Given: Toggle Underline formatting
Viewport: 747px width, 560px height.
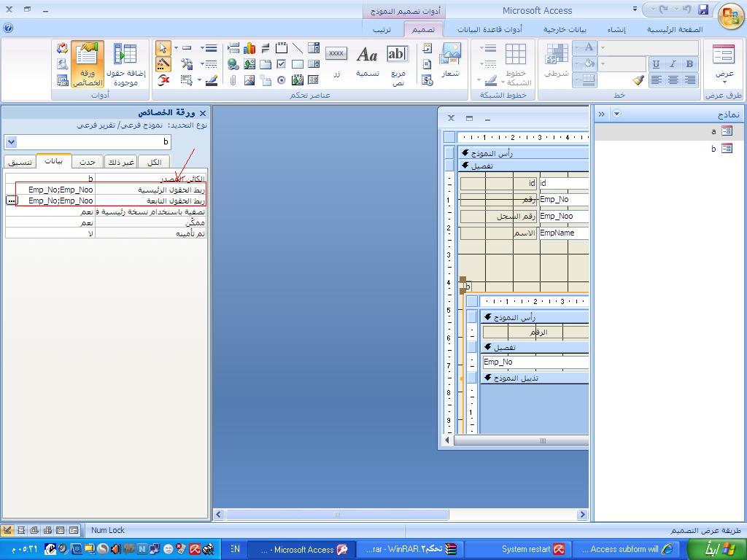Looking at the screenshot, I should point(657,64).
